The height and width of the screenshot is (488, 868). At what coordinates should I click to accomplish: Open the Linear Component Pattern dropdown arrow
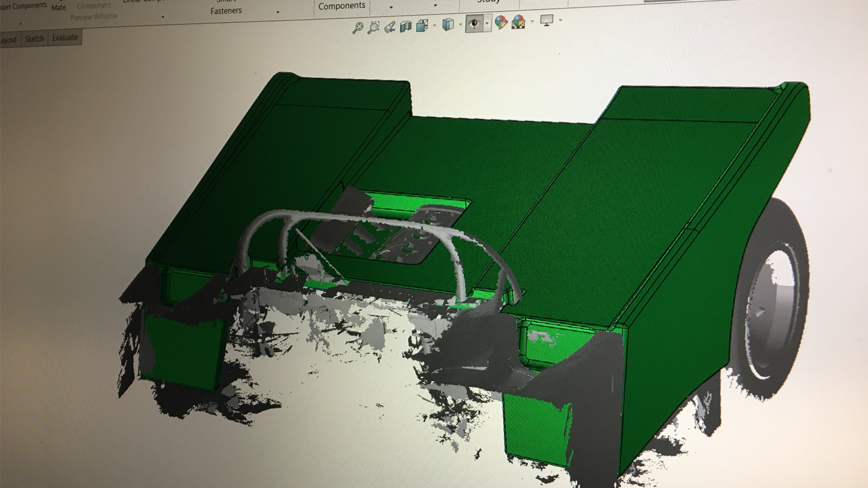(x=163, y=17)
